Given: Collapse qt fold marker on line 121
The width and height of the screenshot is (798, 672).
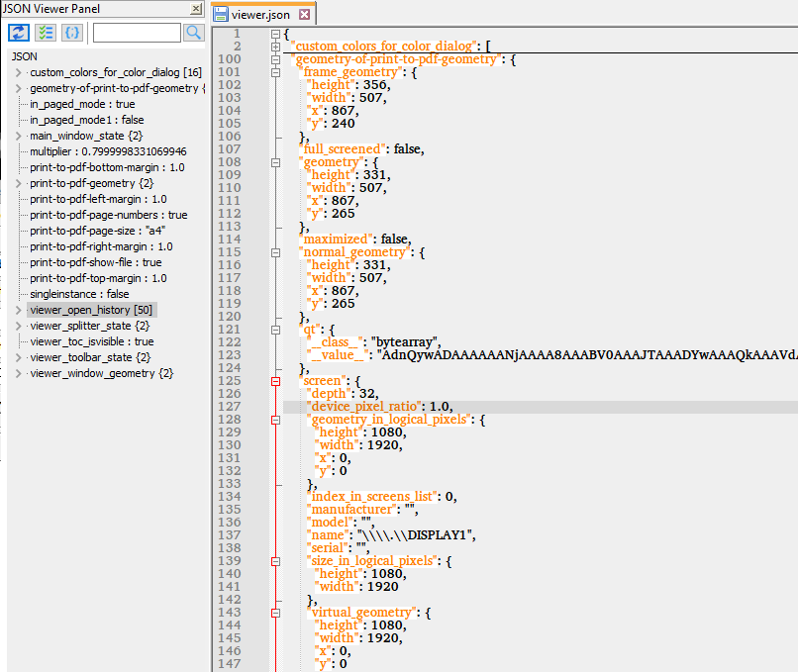Looking at the screenshot, I should [x=275, y=331].
